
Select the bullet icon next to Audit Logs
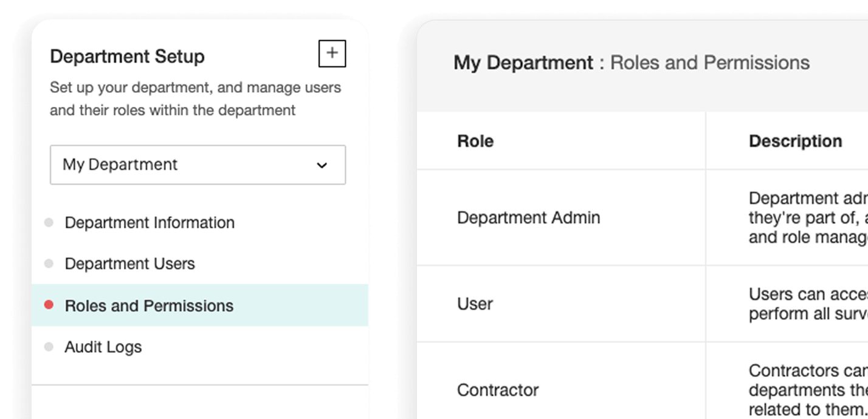click(x=49, y=347)
